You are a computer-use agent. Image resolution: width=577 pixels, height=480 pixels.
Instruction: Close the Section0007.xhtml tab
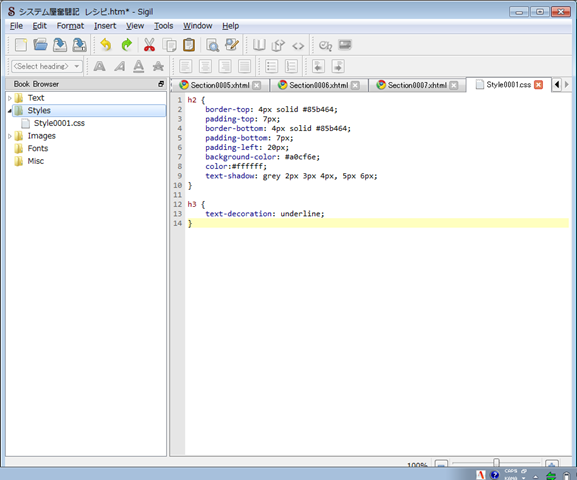click(454, 85)
